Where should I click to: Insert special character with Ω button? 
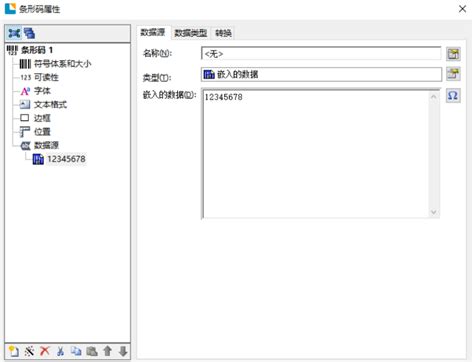453,96
